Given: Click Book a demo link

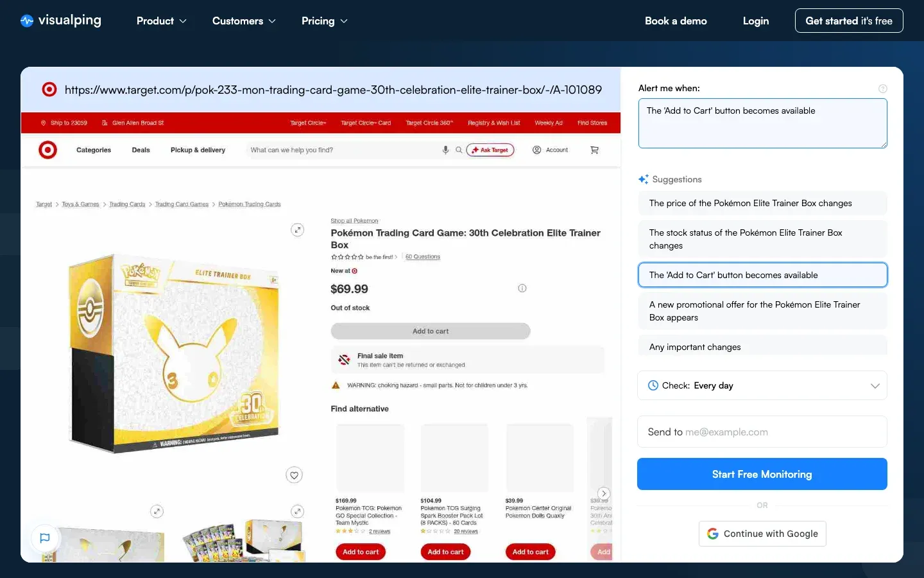Looking at the screenshot, I should coord(676,21).
